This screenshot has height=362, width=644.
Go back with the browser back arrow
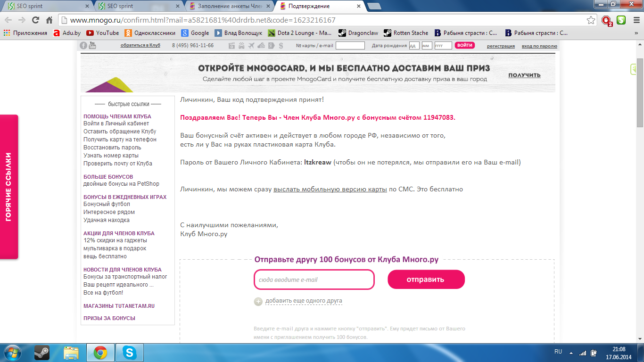(x=8, y=20)
